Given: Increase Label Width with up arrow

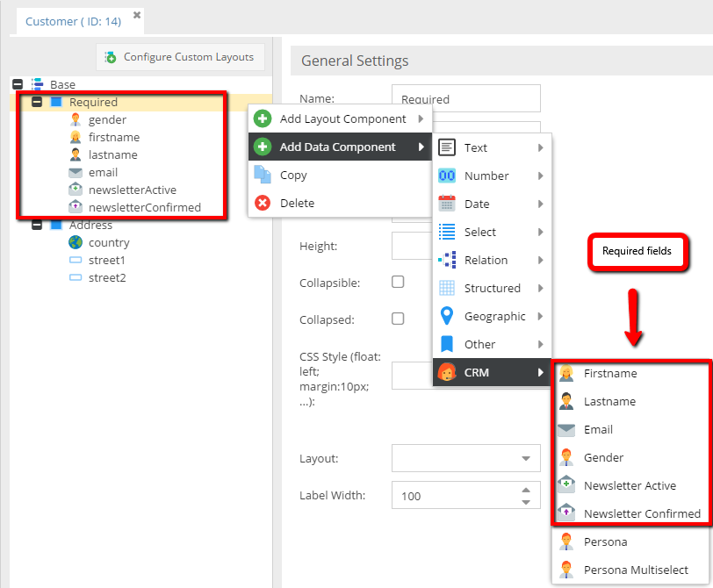Looking at the screenshot, I should coord(526,490).
